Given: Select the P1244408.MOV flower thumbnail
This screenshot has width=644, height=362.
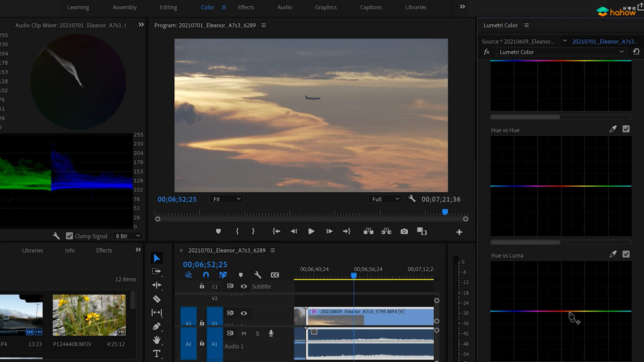Looking at the screenshot, I should 89,315.
